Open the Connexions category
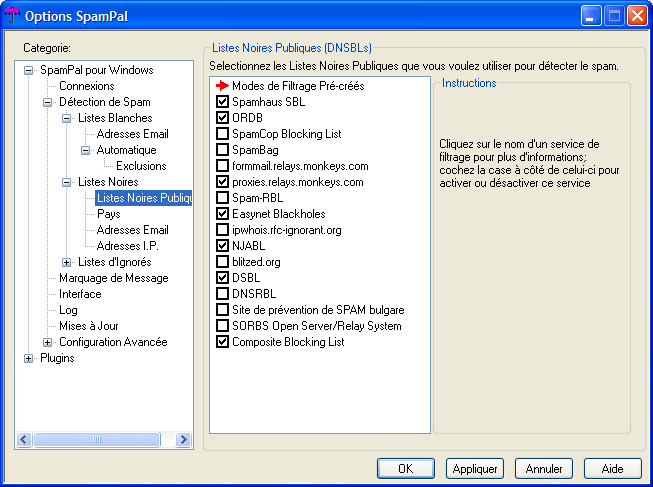This screenshot has width=653, height=487. [87, 86]
